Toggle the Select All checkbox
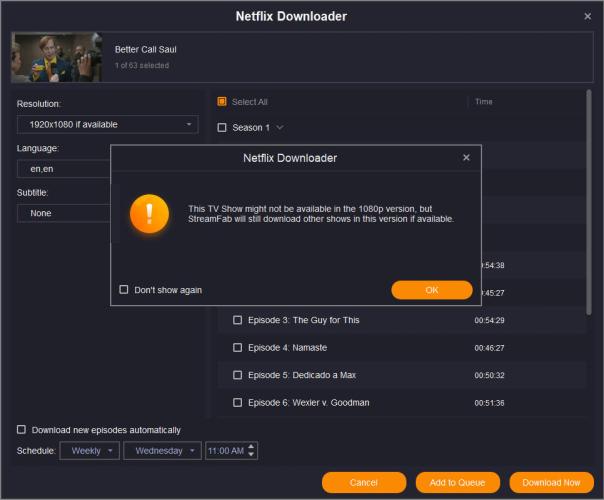Viewport: 604px width, 500px height. pos(222,101)
